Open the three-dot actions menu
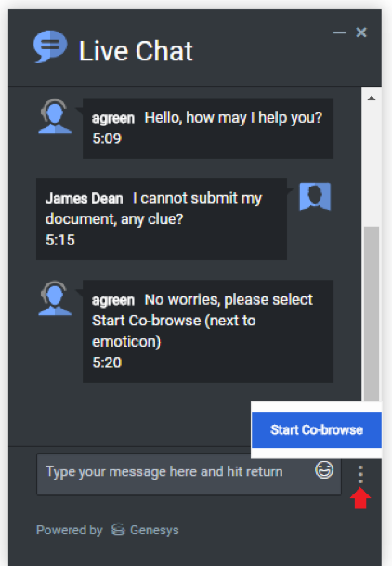Viewport: 392px width, 566px height. pos(360,474)
